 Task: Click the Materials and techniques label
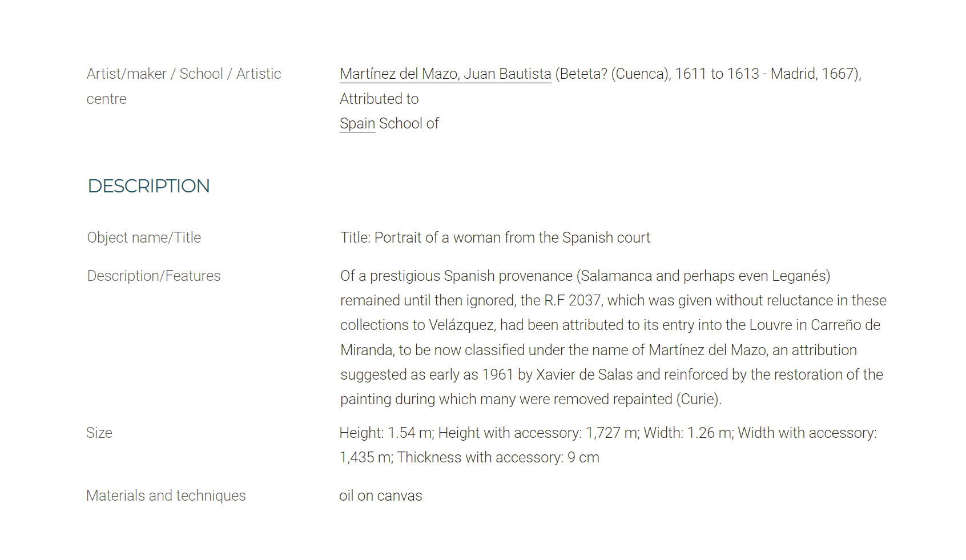point(166,495)
